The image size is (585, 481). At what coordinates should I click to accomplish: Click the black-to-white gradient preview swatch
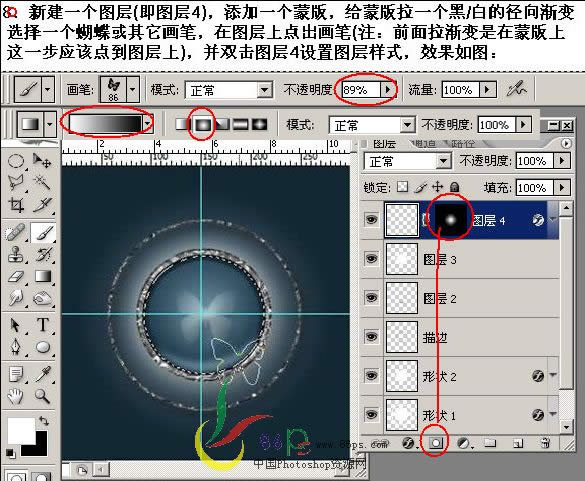105,123
